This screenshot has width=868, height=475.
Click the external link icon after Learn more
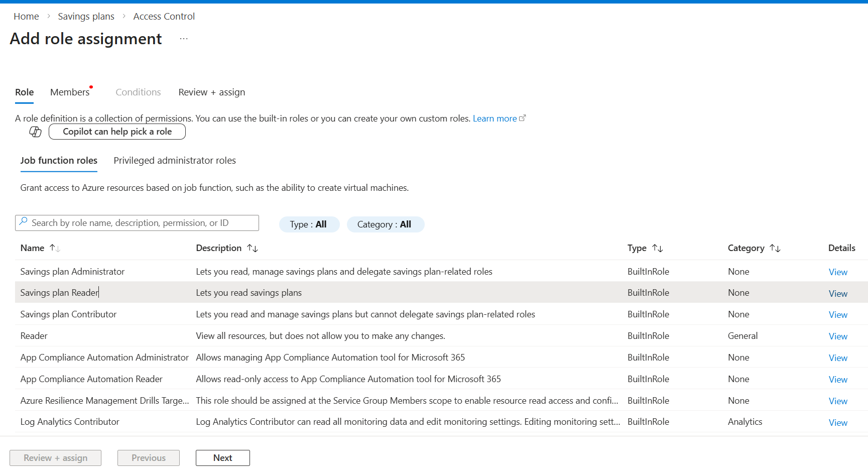pos(522,118)
